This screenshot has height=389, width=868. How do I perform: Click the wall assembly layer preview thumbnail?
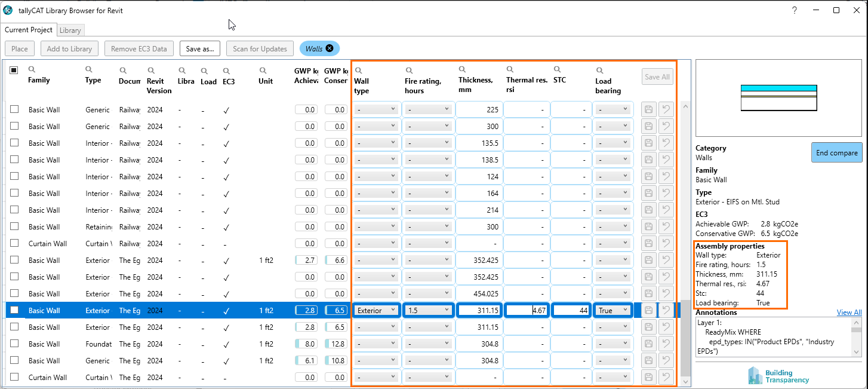click(x=778, y=97)
